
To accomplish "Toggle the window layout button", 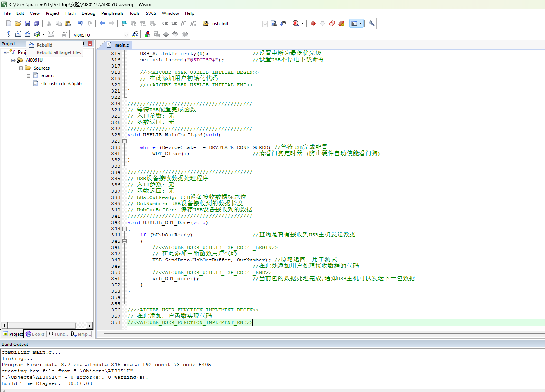I will [x=354, y=23].
